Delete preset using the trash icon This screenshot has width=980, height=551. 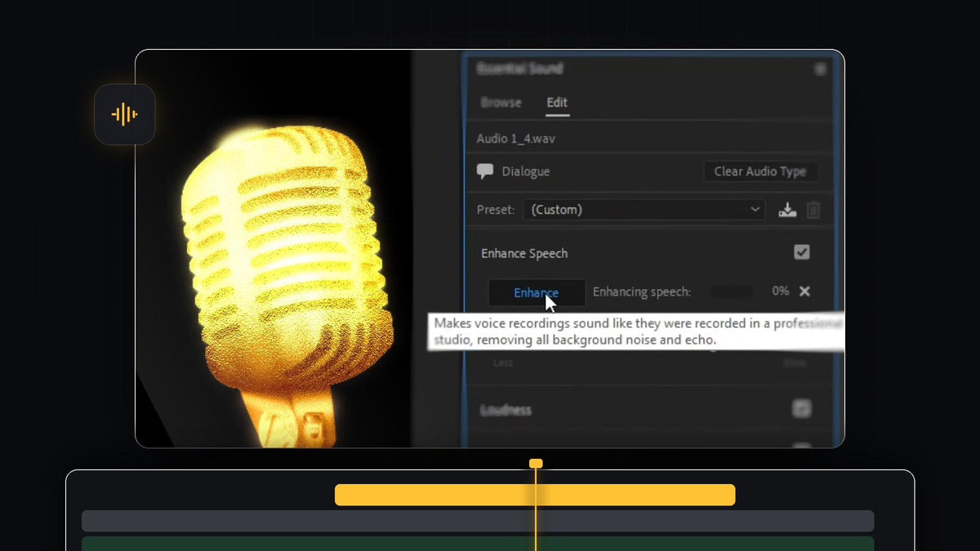pos(813,210)
